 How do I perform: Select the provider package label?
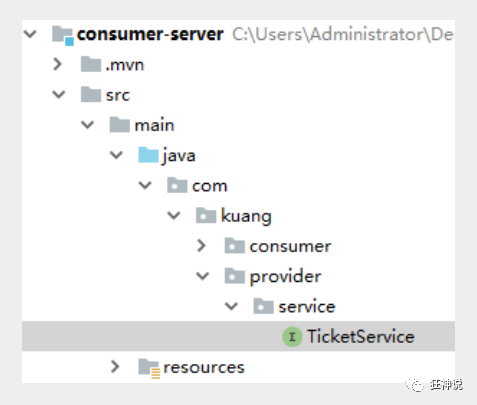[x=285, y=277]
